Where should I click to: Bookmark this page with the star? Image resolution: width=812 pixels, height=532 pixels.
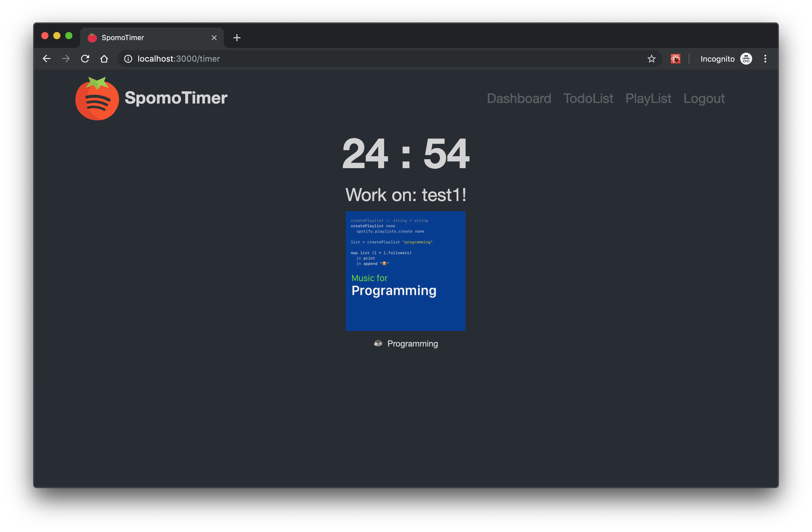[x=651, y=59]
